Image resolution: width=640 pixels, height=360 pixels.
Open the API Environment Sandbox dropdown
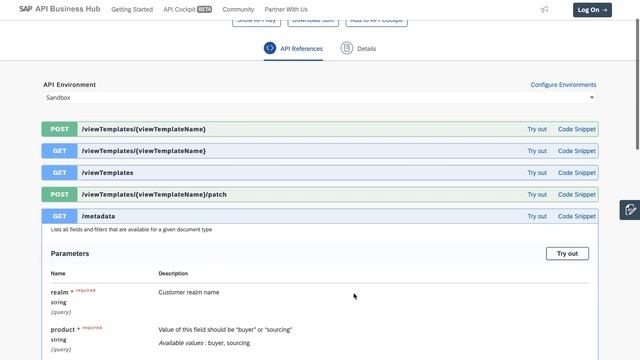320,98
